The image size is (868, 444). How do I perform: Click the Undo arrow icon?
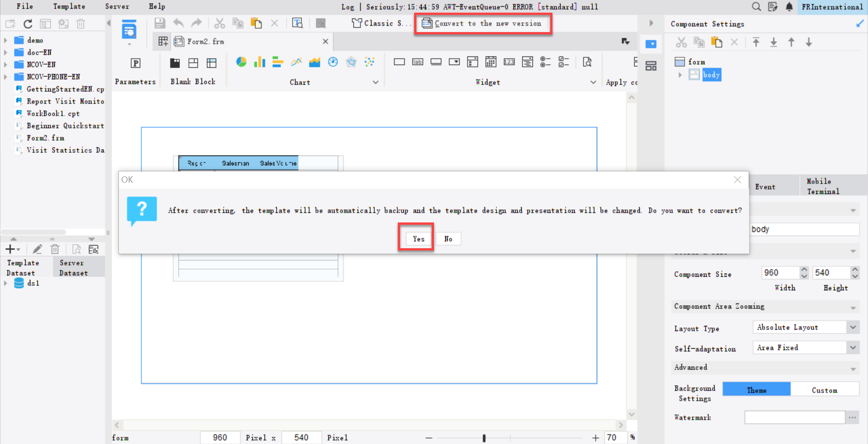pyautogui.click(x=179, y=23)
